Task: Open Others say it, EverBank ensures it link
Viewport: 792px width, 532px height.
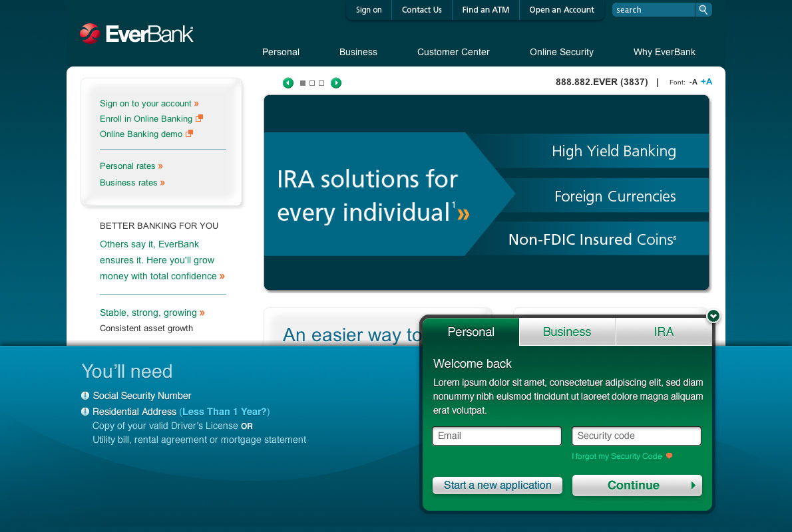Action: pos(162,260)
